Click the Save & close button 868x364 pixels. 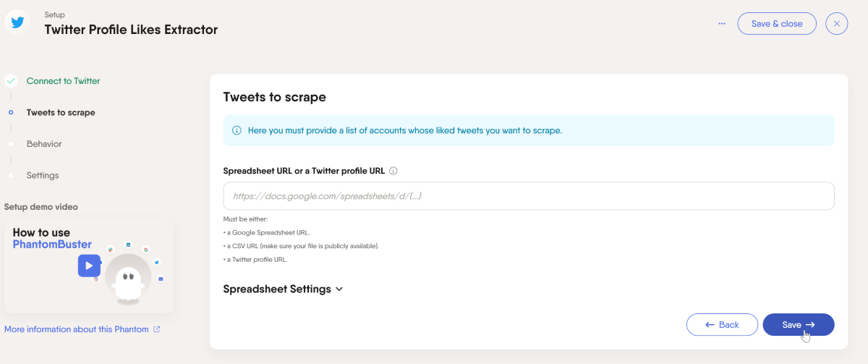click(x=777, y=24)
